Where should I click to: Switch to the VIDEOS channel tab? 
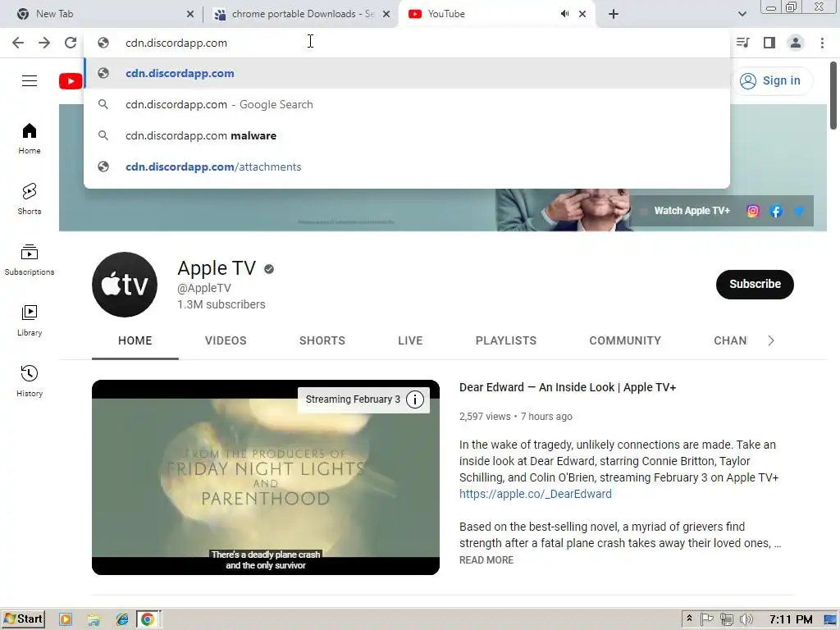pos(226,340)
